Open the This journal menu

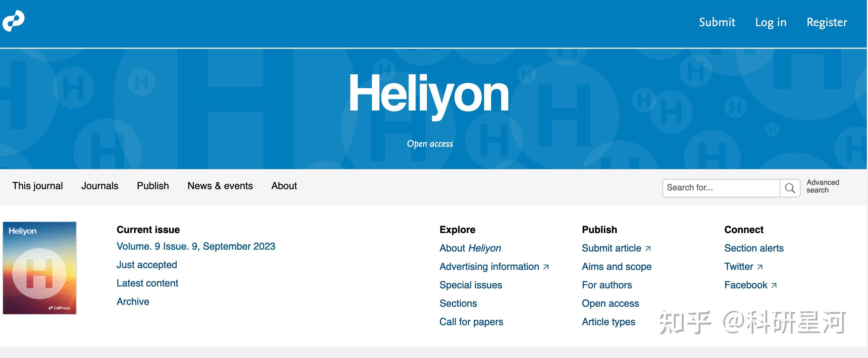coord(37,185)
